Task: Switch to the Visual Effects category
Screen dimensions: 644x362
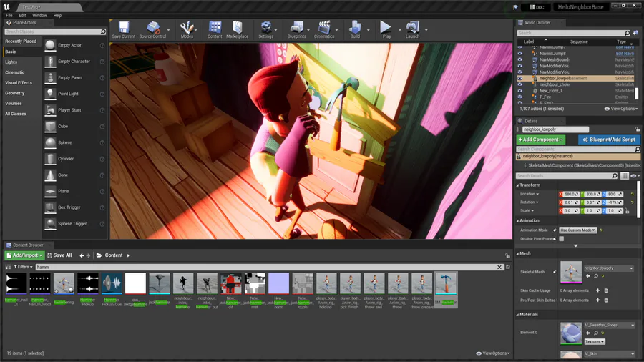Action: [19, 83]
